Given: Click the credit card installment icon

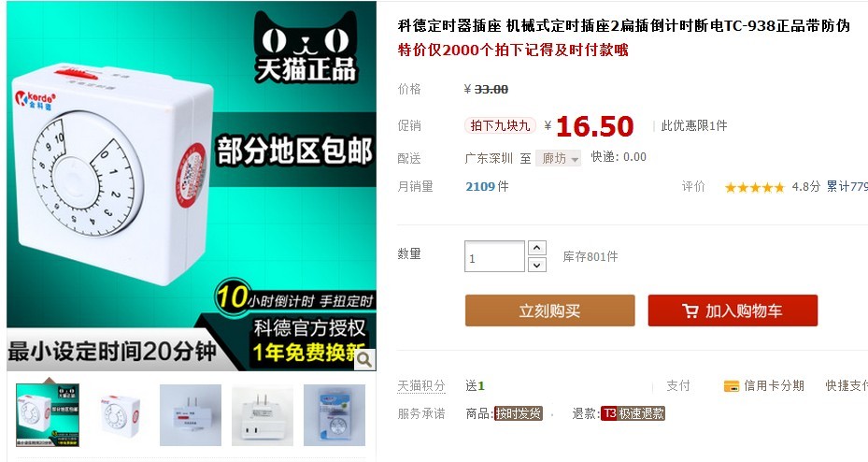Looking at the screenshot, I should (732, 386).
